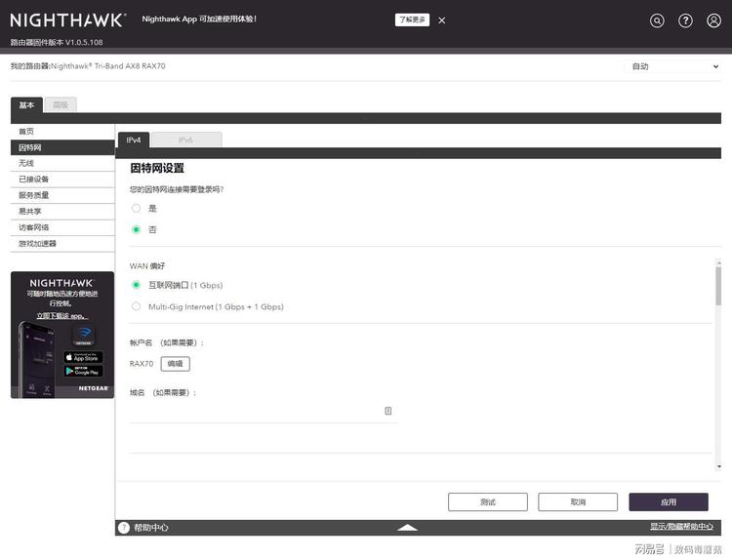Open 无线 in the sidebar

[x=62, y=163]
